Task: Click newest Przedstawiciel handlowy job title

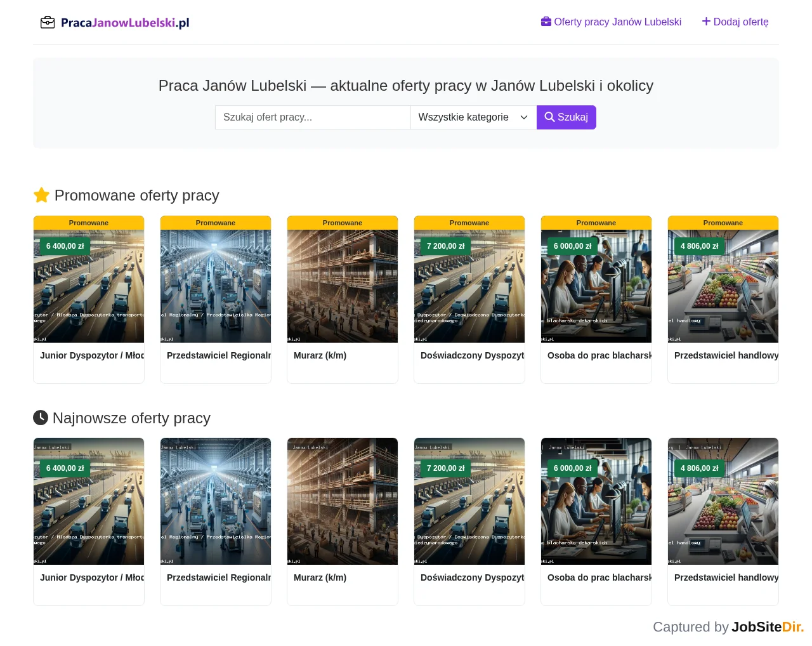Action: click(726, 577)
